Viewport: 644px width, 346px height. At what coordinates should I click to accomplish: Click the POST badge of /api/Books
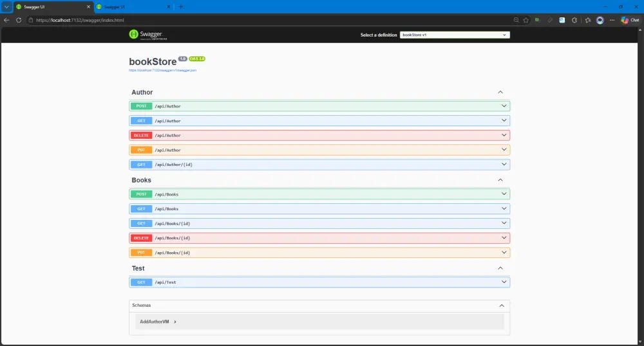pyautogui.click(x=141, y=194)
